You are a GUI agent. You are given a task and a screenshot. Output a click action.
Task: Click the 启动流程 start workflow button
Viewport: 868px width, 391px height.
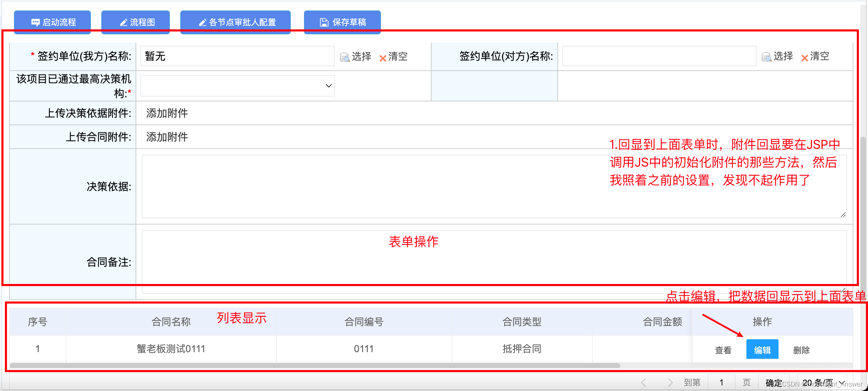52,22
